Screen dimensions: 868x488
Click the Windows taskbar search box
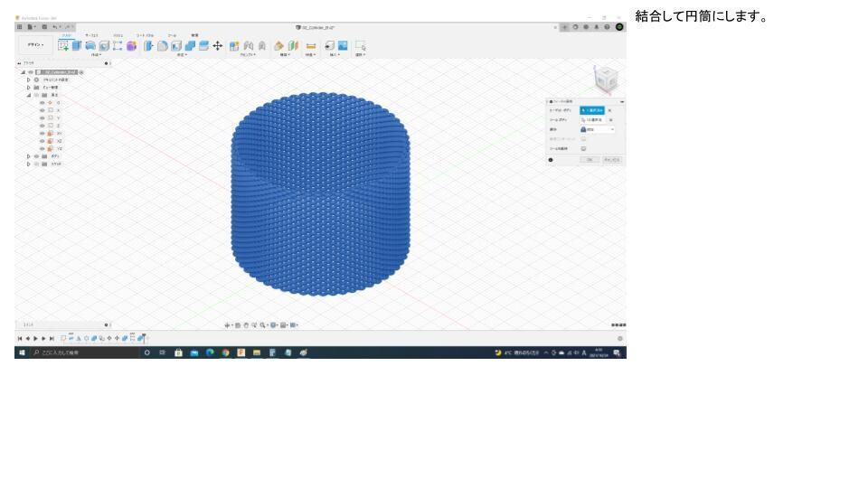(x=84, y=352)
